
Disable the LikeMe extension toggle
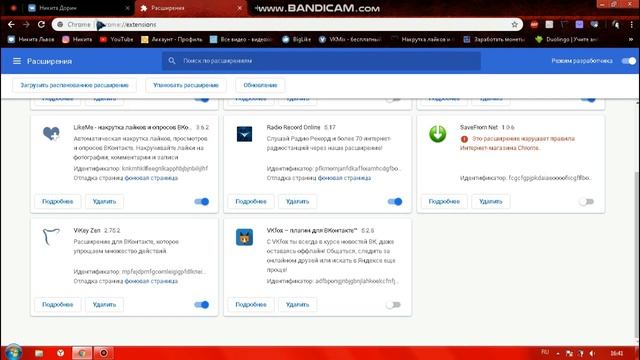[x=202, y=201]
